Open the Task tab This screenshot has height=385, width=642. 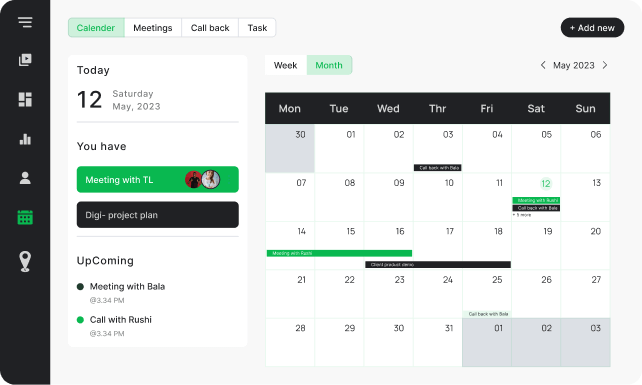(x=257, y=28)
